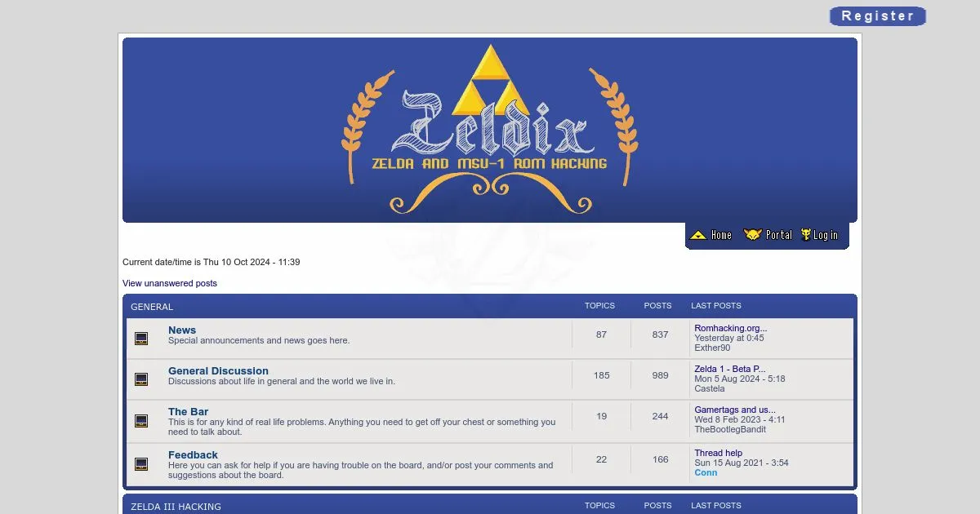Select the Log in menu item
The image size is (980, 514).
(826, 235)
